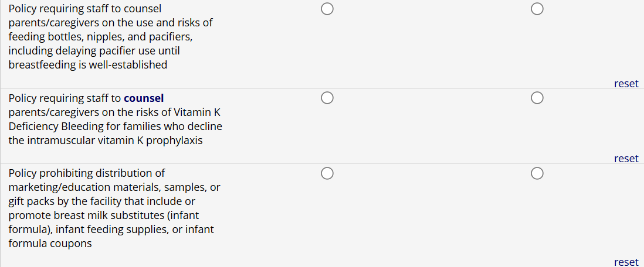Reset the formula marketing prohibition policy answer
Viewport: 644px width, 267px height.
pos(626,262)
